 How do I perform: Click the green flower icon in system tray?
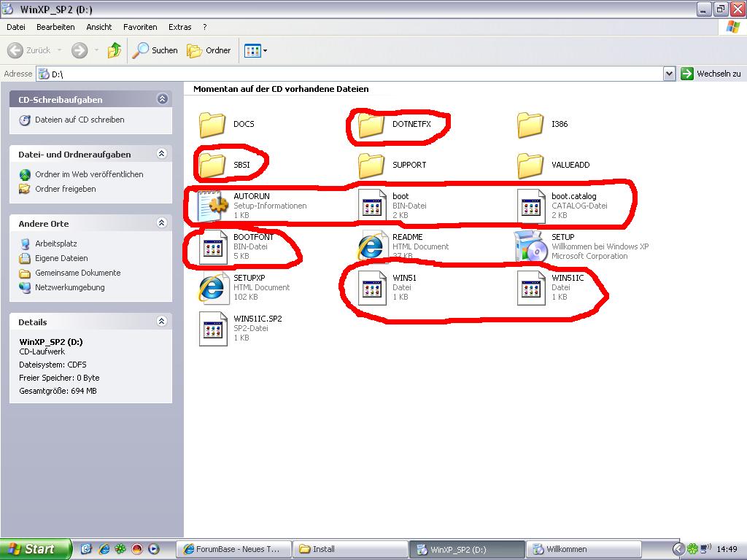coord(692,549)
